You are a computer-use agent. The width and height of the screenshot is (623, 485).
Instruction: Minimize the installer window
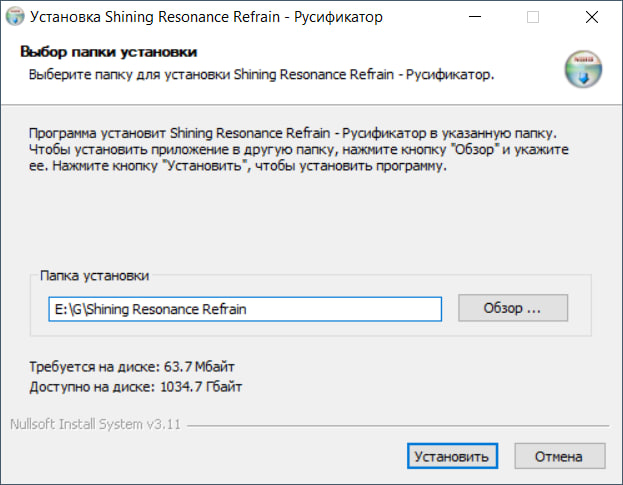485,17
